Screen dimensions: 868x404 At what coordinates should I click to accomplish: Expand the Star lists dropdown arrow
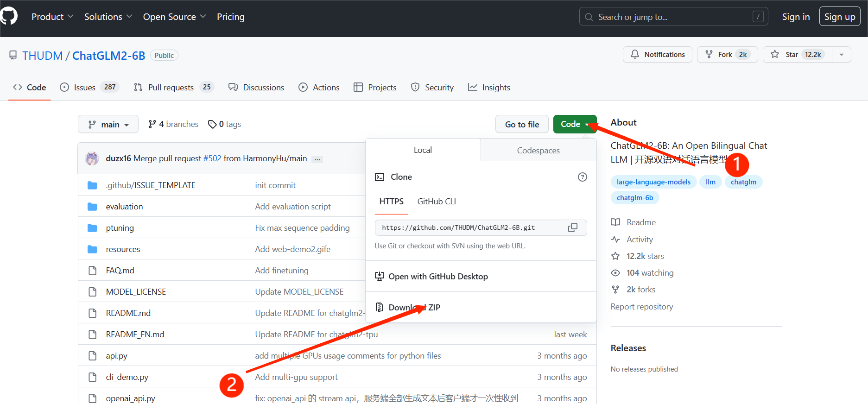(x=842, y=55)
